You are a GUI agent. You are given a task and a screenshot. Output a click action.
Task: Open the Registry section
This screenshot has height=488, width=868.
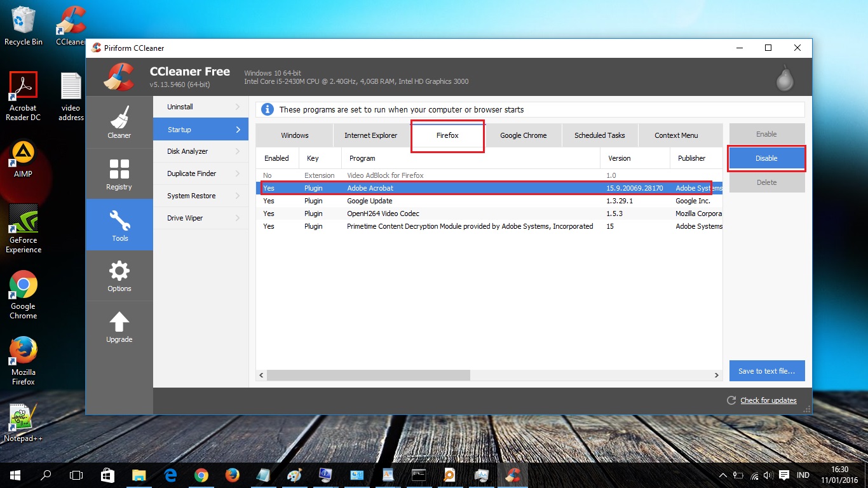(119, 173)
